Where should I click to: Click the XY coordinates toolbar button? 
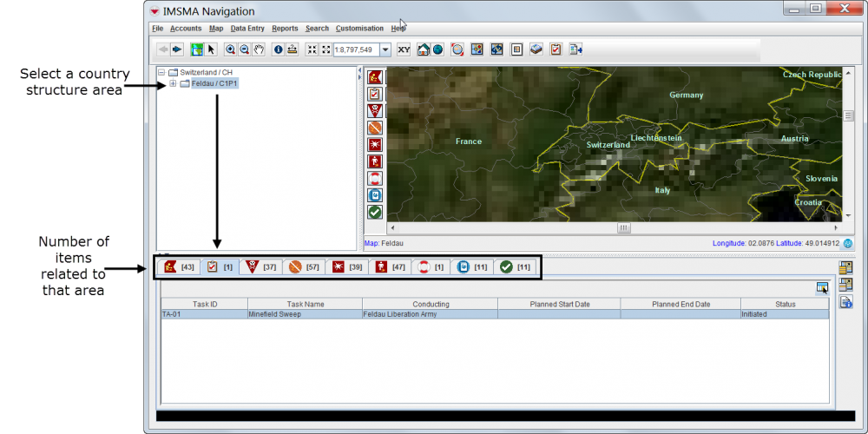404,49
